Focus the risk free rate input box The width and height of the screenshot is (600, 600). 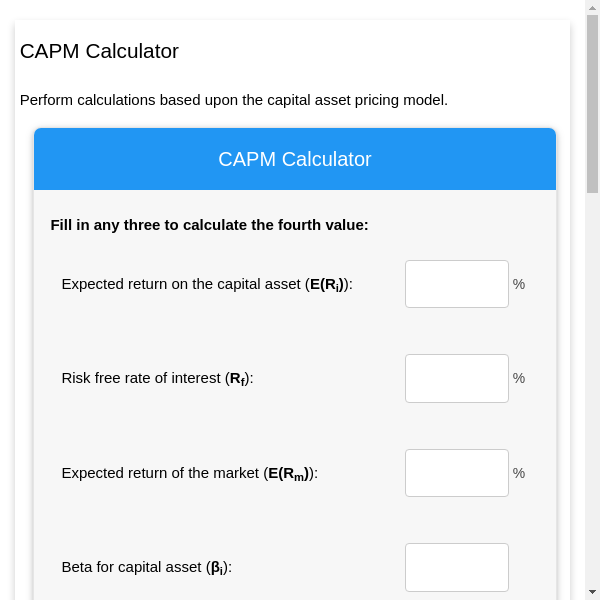456,378
